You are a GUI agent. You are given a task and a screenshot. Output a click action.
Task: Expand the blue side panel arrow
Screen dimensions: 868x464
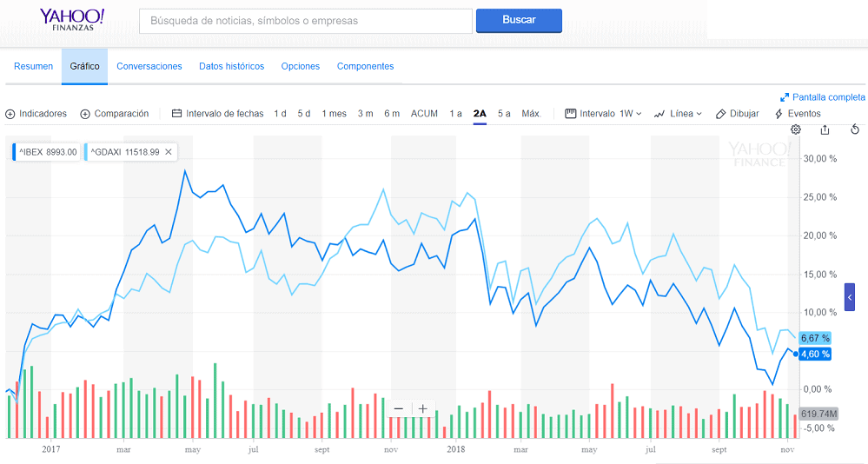(x=850, y=297)
